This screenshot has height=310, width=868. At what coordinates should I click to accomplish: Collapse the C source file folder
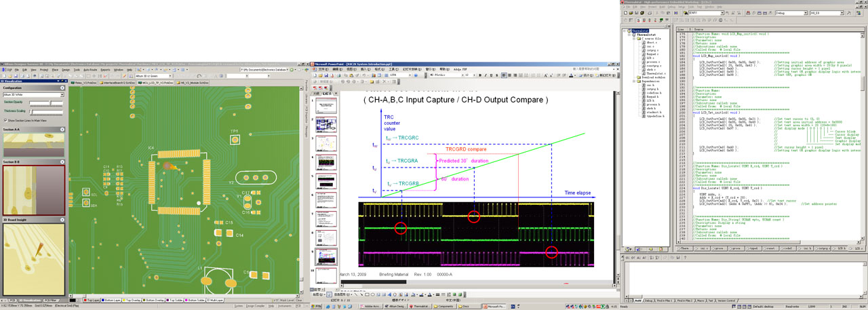click(x=634, y=39)
